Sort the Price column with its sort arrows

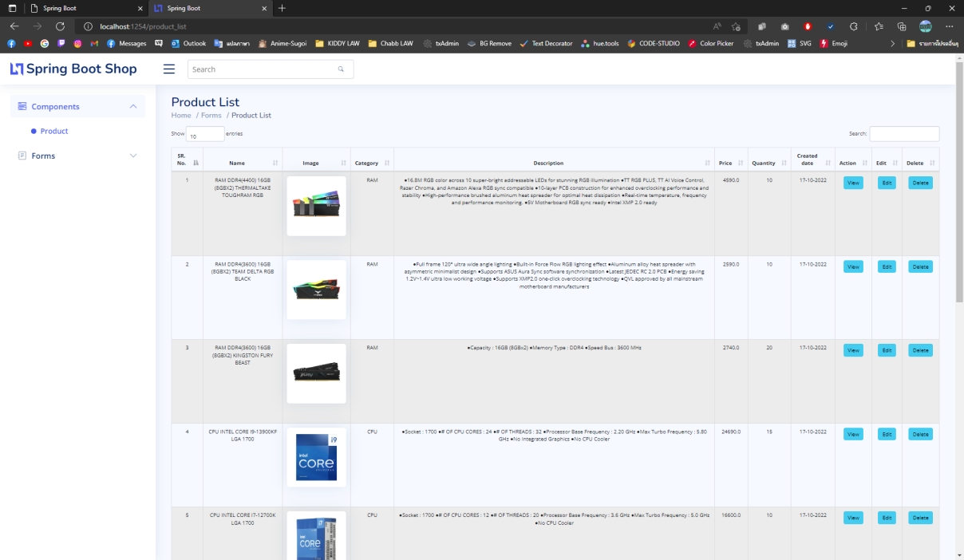pos(741,161)
